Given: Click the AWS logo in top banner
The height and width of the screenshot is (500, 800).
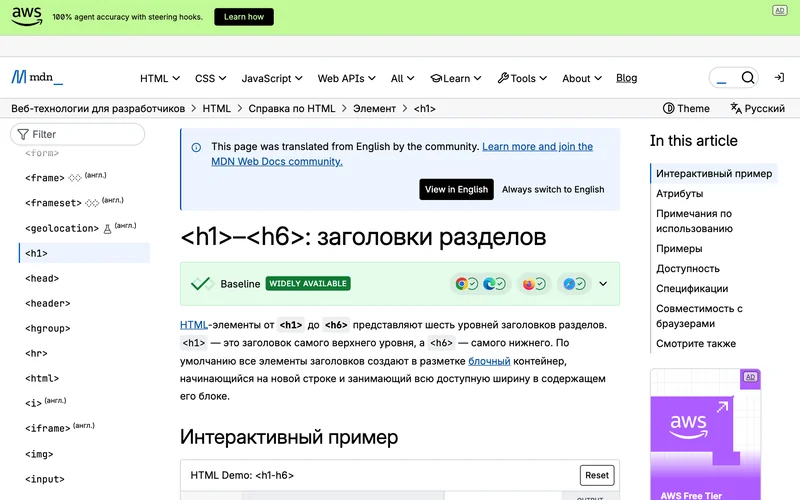Looking at the screenshot, I should 27,16.
